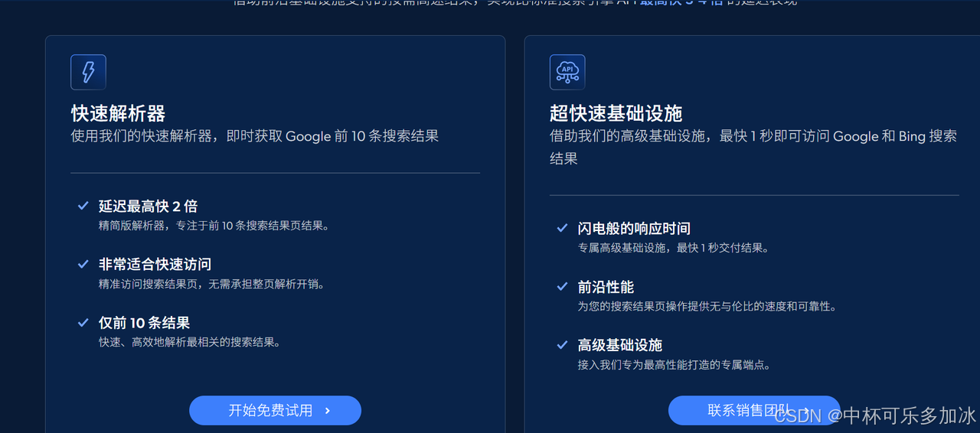The width and height of the screenshot is (980, 433).
Task: Click the checkmark beside 高级基础设施
Action: [x=562, y=344]
